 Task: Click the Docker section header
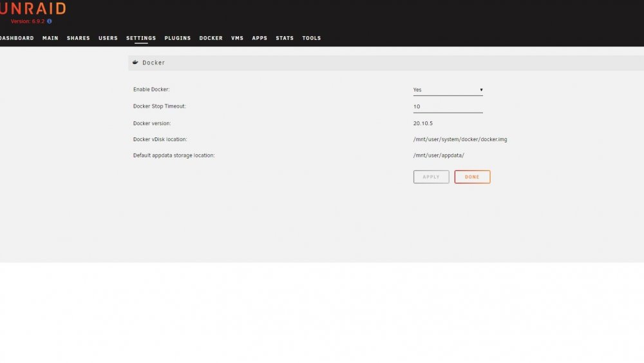pos(386,63)
